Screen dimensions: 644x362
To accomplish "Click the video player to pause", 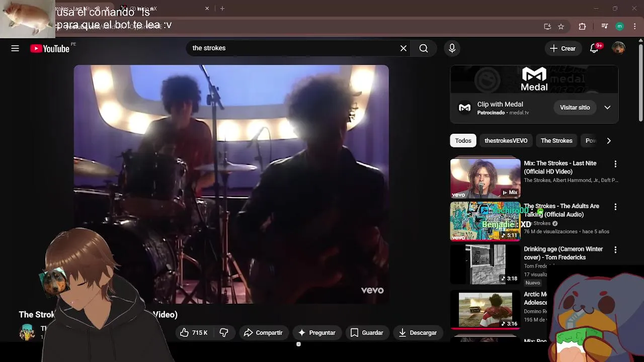I will [231, 184].
